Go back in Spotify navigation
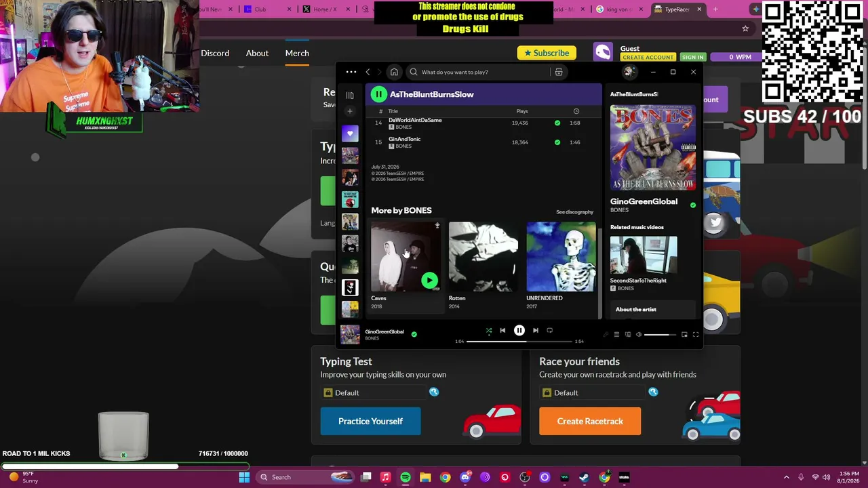Image resolution: width=868 pixels, height=488 pixels. [368, 72]
